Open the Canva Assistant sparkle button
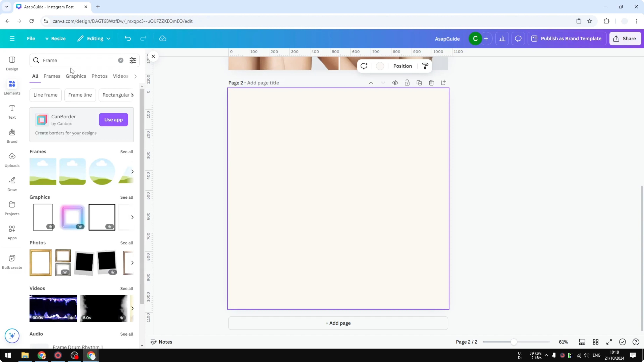Image resolution: width=644 pixels, height=362 pixels. pyautogui.click(x=12, y=336)
